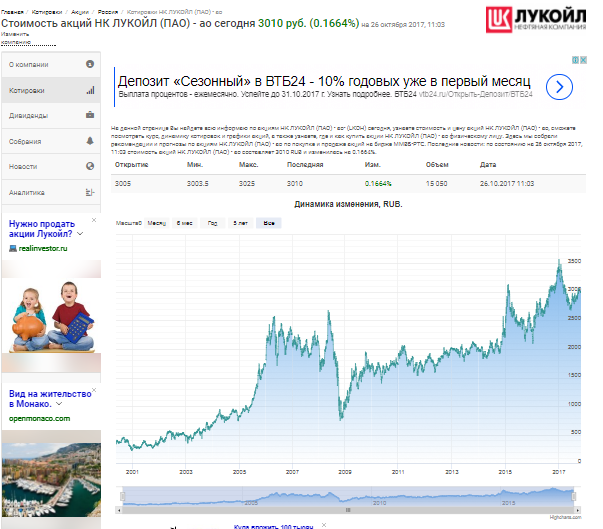Click the right scroll arrow of chart navigator
Image resolution: width=603 pixels, height=529 pixels.
[578, 510]
